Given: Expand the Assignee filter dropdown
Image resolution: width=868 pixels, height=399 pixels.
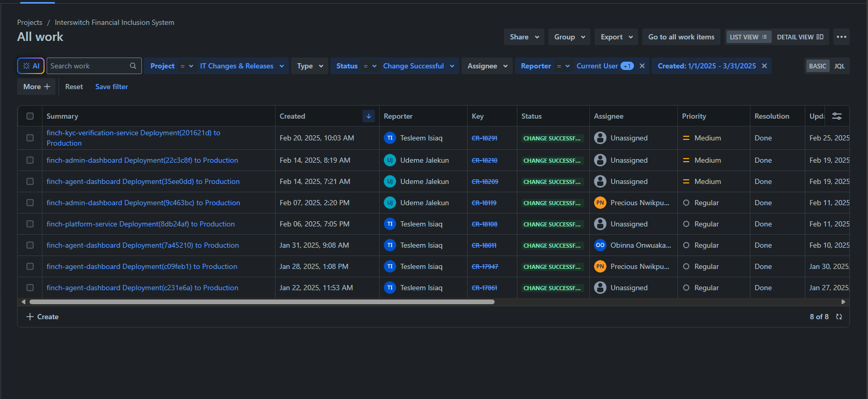Looking at the screenshot, I should [487, 66].
